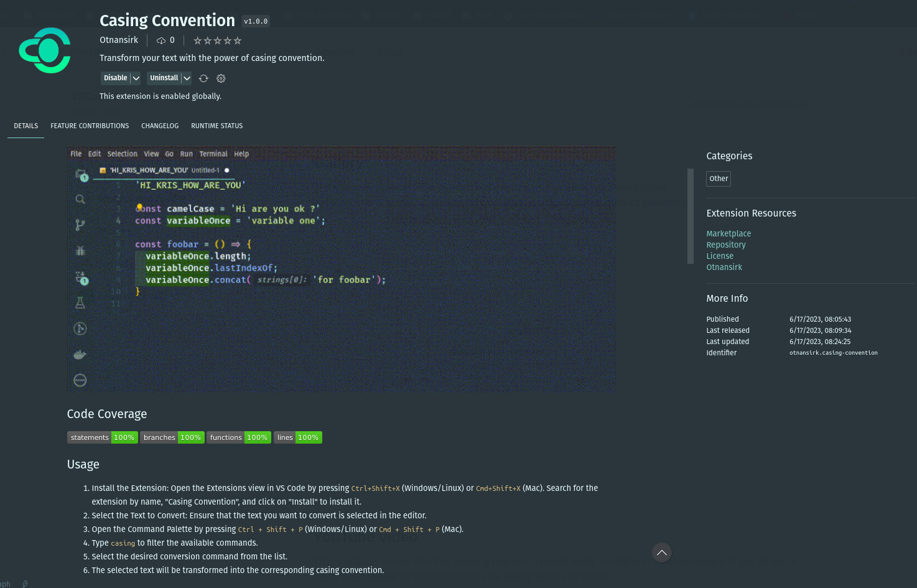Select the Other category tag
Screen dimensions: 917x588
coord(719,179)
